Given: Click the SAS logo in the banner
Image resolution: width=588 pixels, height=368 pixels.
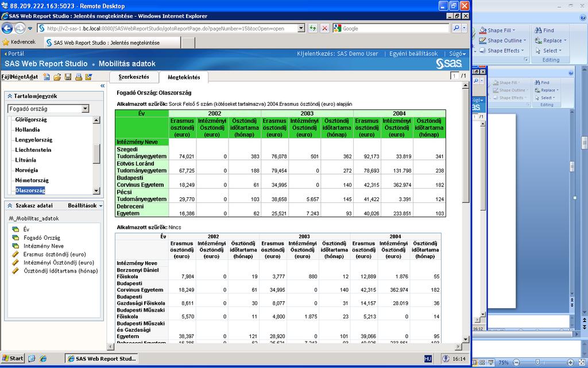Looking at the screenshot, I should tap(448, 63).
